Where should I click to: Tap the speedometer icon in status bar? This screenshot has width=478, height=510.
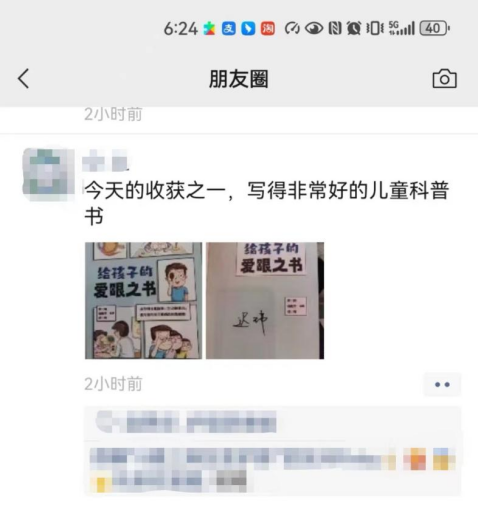point(292,28)
